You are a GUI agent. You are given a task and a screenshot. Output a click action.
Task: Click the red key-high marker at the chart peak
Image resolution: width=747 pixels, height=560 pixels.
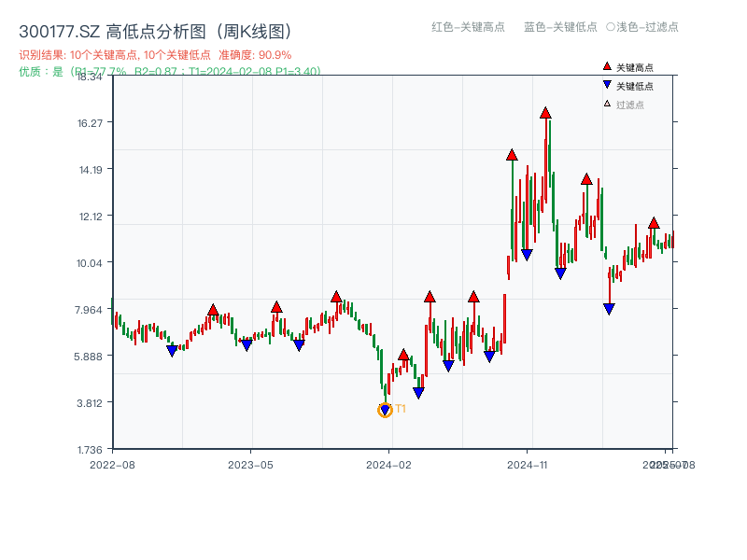545,113
